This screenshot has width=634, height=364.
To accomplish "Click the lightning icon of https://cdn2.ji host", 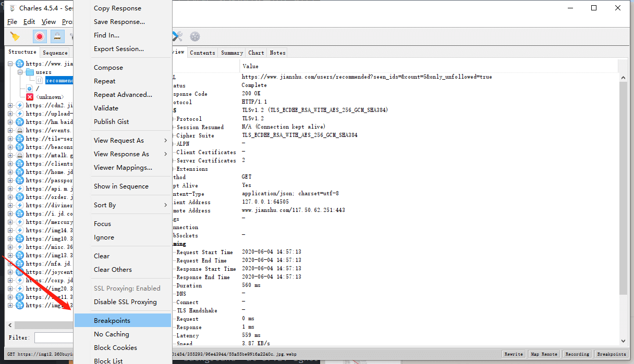I will tap(20, 105).
